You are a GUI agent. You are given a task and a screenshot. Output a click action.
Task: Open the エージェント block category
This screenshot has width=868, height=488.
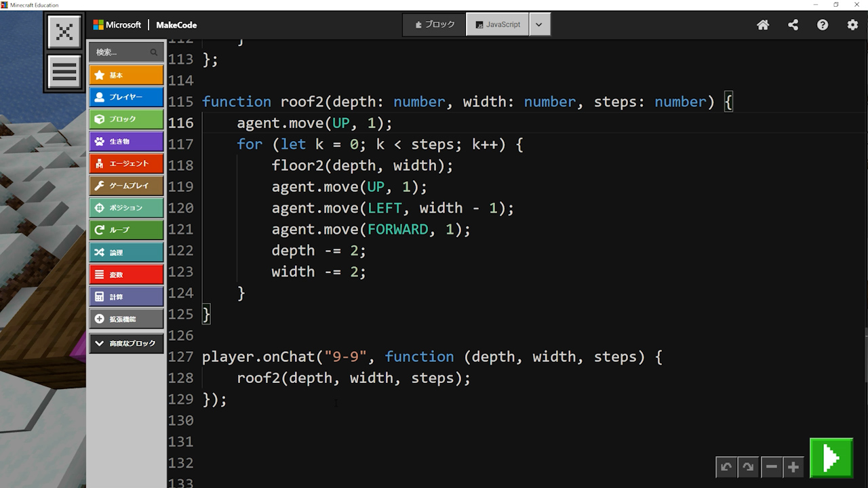(x=126, y=163)
